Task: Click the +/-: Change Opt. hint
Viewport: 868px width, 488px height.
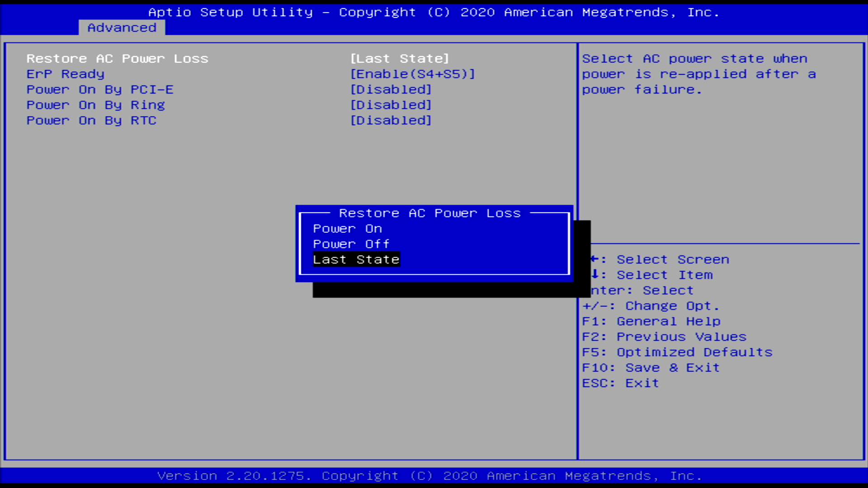Action: pos(651,306)
